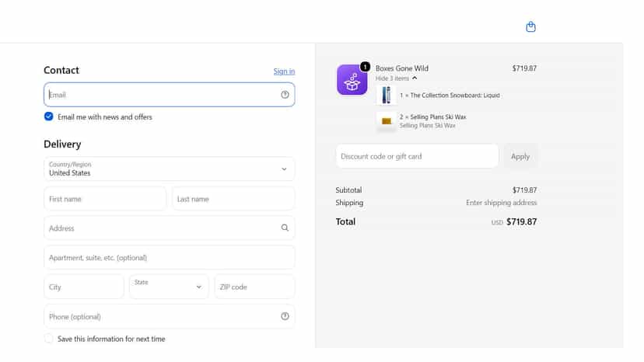Enable Save this information for next time

coord(48,339)
